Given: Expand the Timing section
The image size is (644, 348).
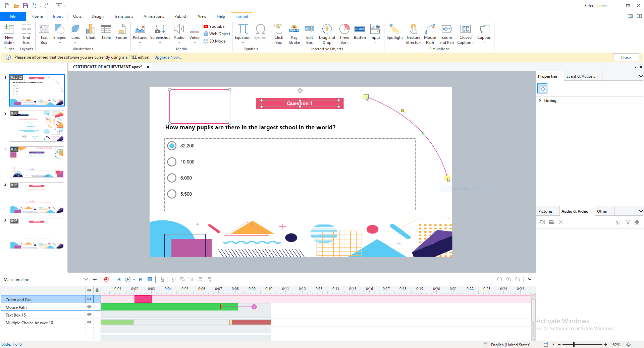Looking at the screenshot, I should tap(540, 100).
